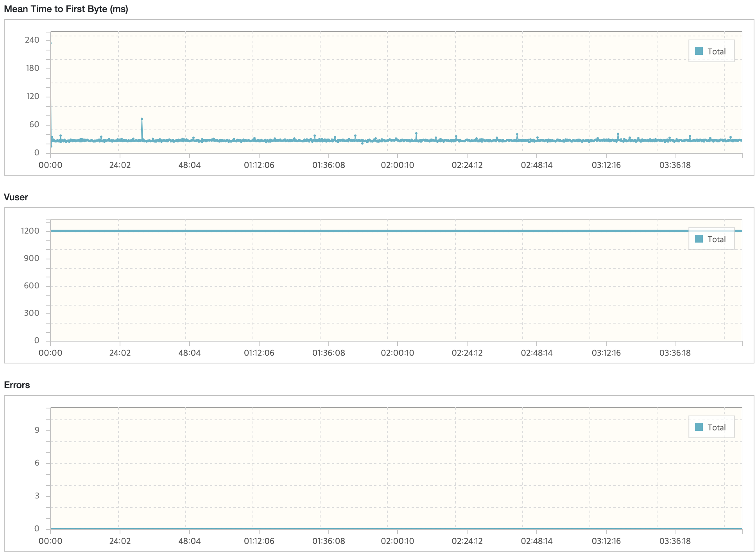Click the zero errors line
This screenshot has height=554, width=756.
point(396,529)
